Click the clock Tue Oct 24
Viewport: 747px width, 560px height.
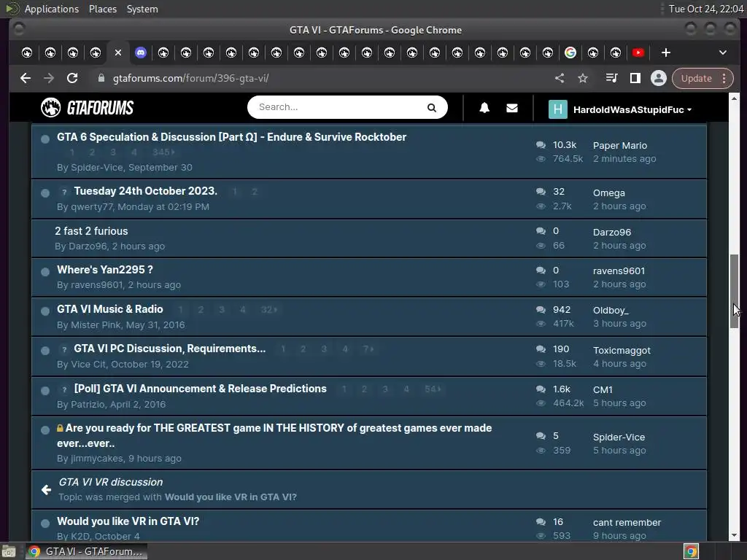tap(706, 9)
